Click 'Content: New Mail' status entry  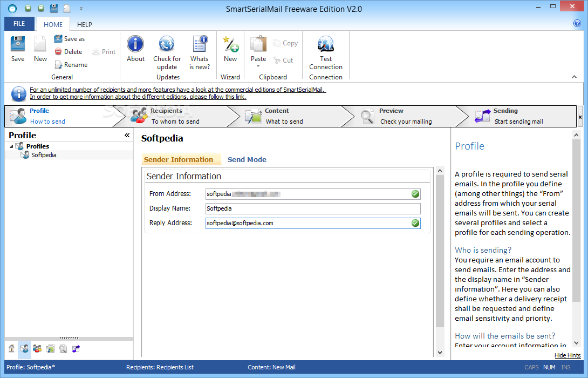[271, 367]
